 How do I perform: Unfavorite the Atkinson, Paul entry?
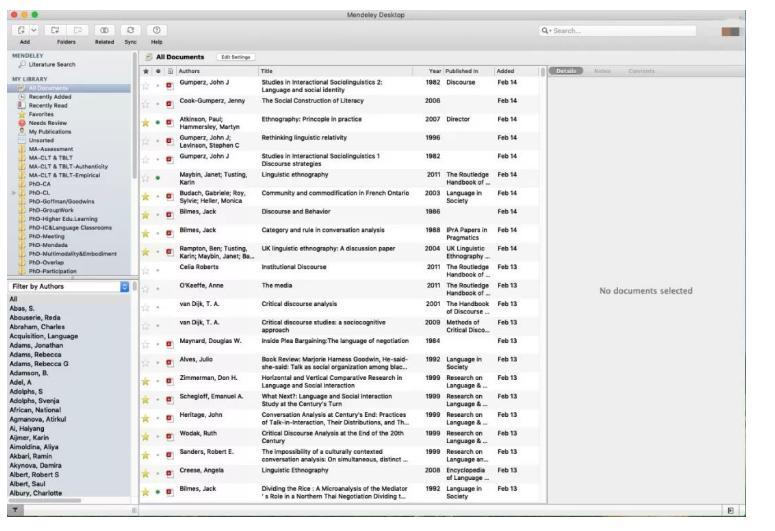pos(145,123)
